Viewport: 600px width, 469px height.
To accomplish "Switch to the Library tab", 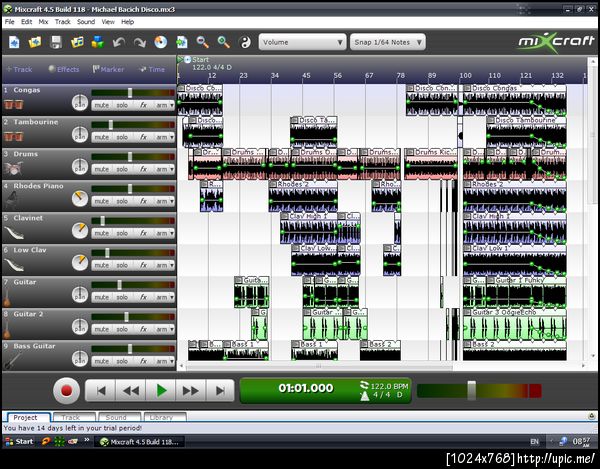I will tap(165, 417).
